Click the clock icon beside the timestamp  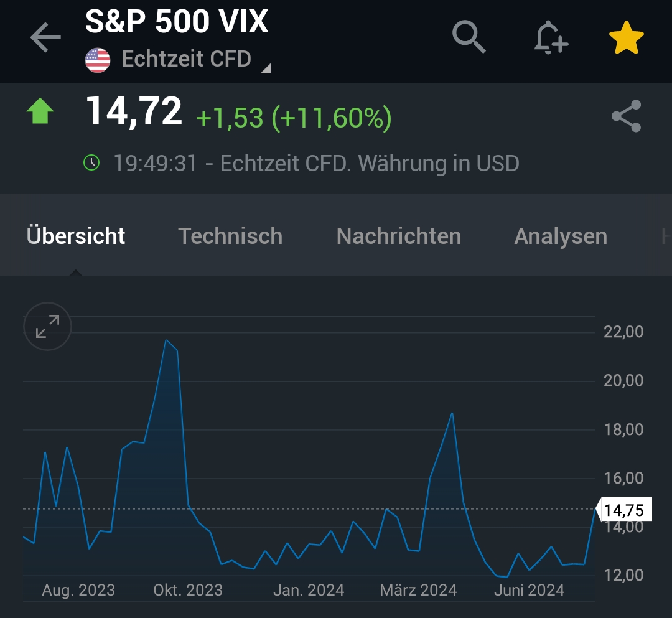pos(92,163)
